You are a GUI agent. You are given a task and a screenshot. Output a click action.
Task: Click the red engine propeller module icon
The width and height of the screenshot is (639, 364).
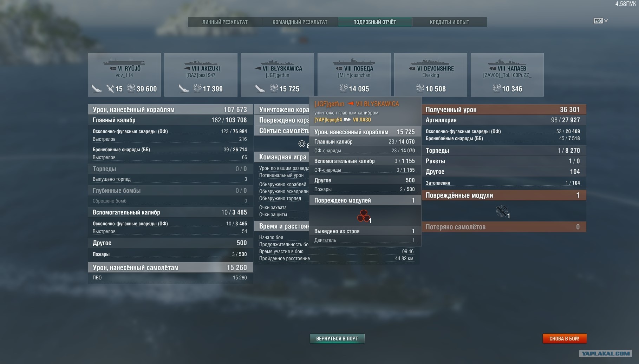364,216
